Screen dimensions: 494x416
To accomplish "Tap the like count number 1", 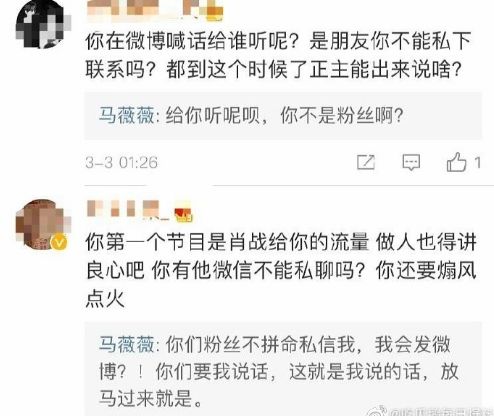I will coord(477,163).
